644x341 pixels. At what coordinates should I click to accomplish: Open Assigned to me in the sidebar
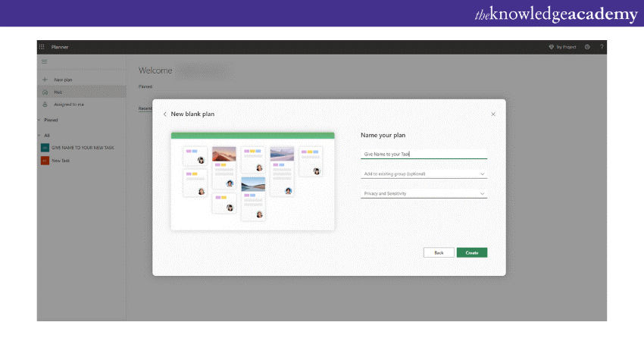point(69,105)
